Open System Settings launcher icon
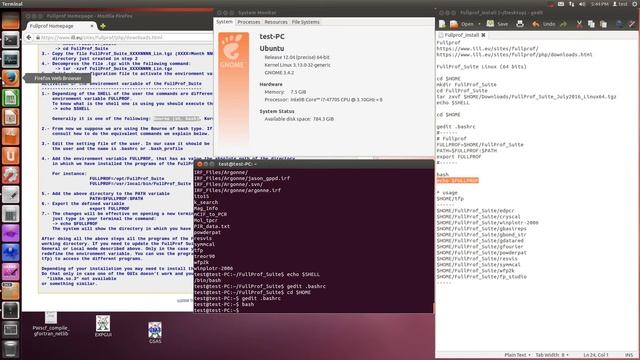 click(11, 175)
